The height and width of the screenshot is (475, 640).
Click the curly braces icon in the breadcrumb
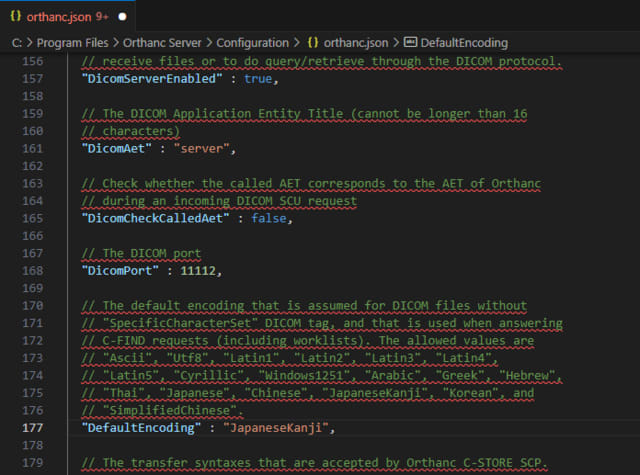pyautogui.click(x=315, y=43)
